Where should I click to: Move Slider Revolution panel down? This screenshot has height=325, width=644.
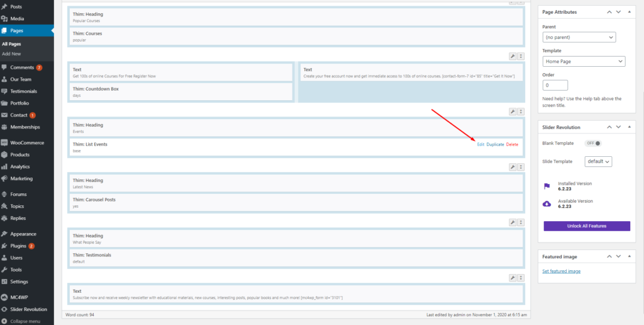(x=619, y=127)
